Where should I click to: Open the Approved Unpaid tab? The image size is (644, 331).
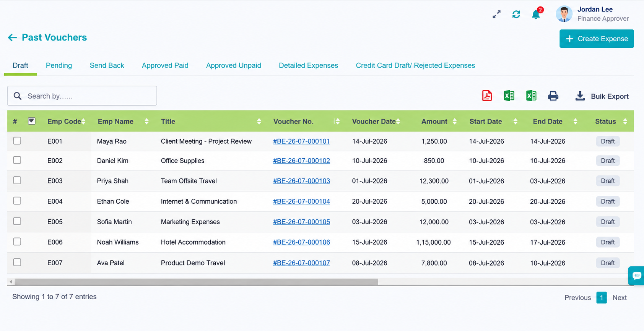234,65
